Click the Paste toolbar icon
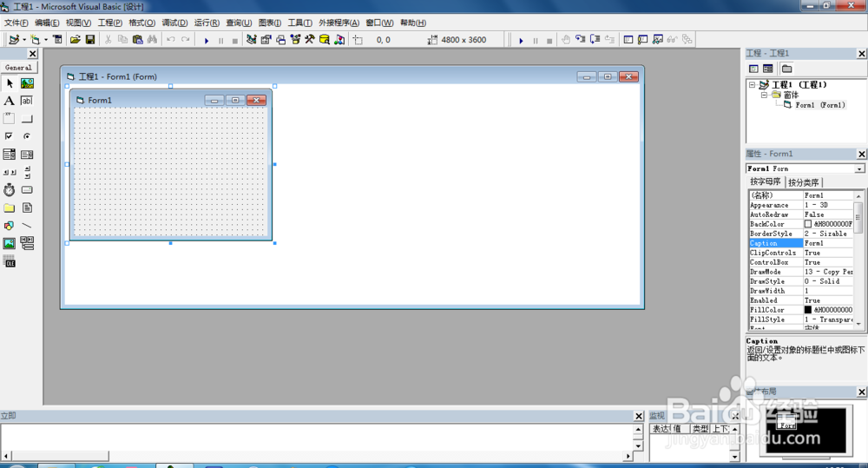The height and width of the screenshot is (468, 868). point(137,39)
